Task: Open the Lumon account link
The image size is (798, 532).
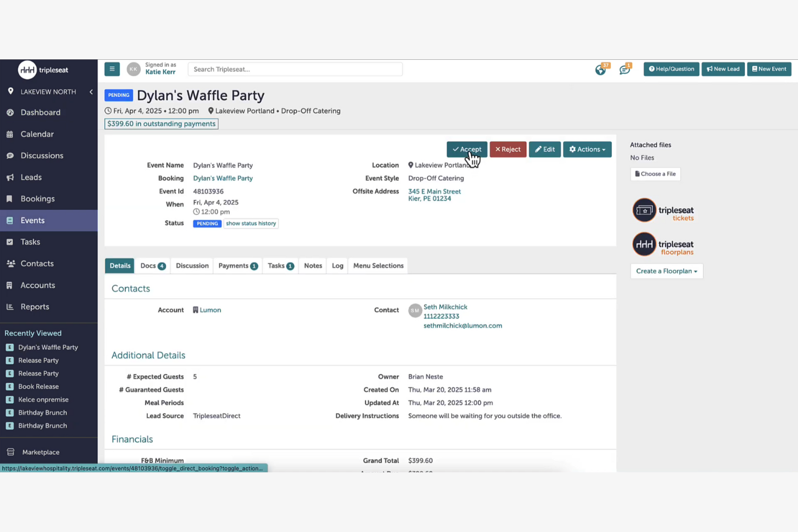Action: 210,310
